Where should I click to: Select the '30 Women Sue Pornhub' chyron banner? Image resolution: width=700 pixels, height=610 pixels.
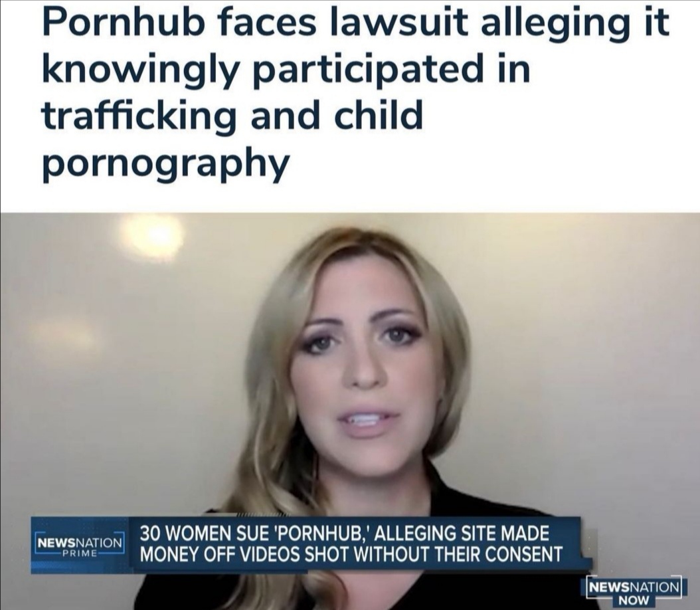[311, 546]
